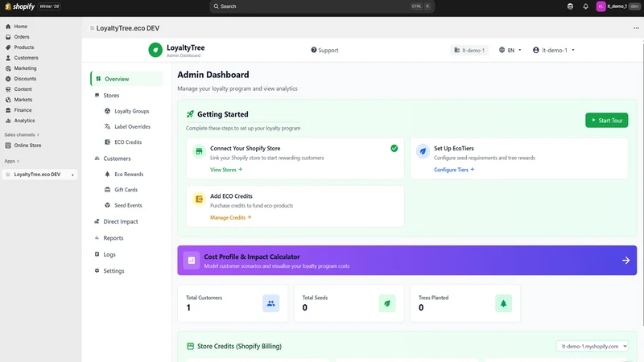Image resolution: width=644 pixels, height=362 pixels.
Task: Click the LoyaltyTree green leaf logo
Action: (x=155, y=50)
